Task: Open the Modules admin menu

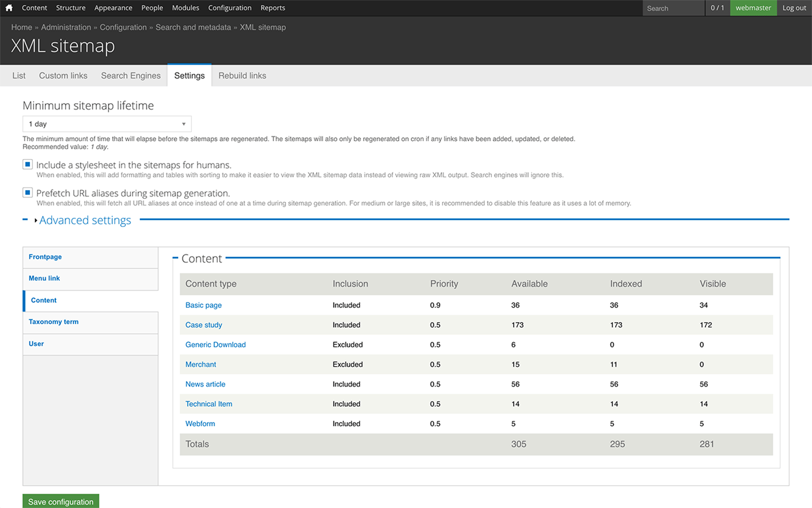Action: click(186, 8)
